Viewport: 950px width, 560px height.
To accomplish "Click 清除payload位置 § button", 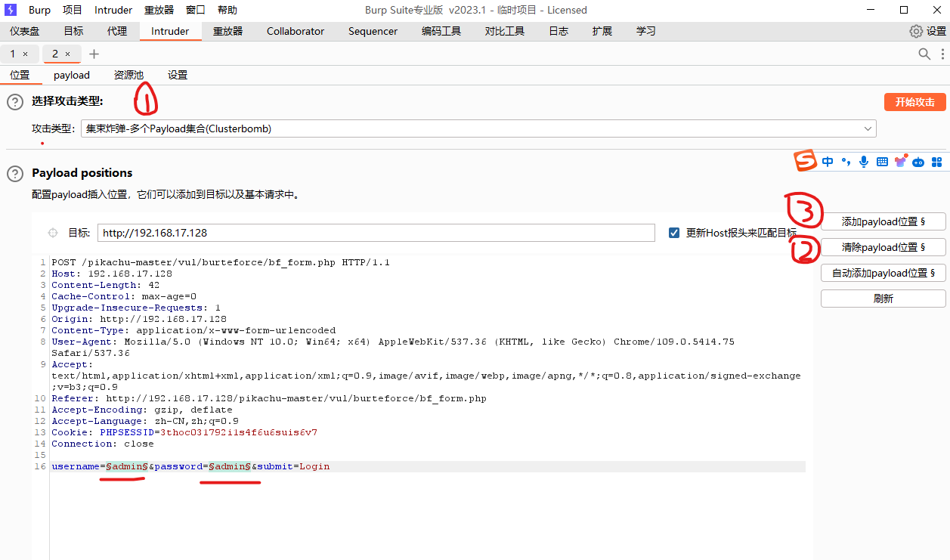I will [883, 247].
